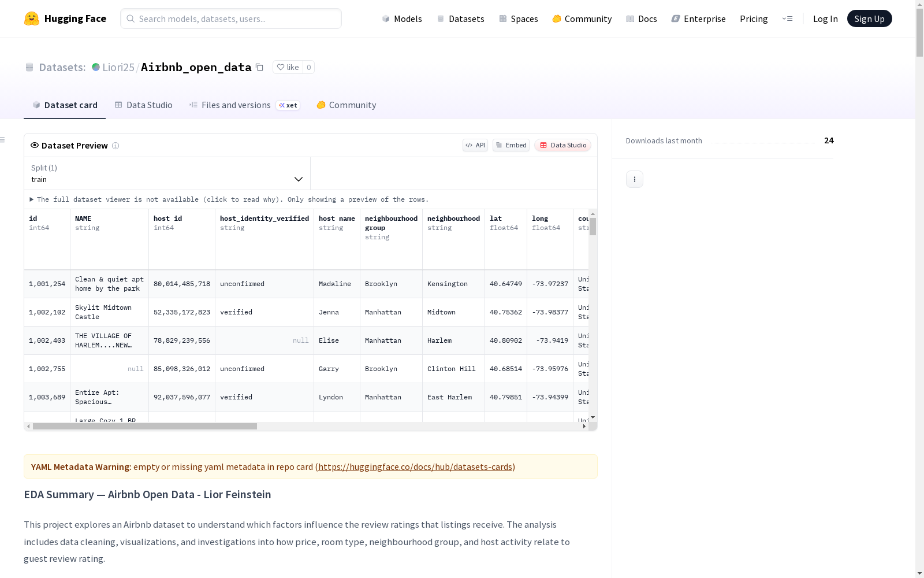924x578 pixels.
Task: Click the xet badge
Action: pyautogui.click(x=288, y=105)
